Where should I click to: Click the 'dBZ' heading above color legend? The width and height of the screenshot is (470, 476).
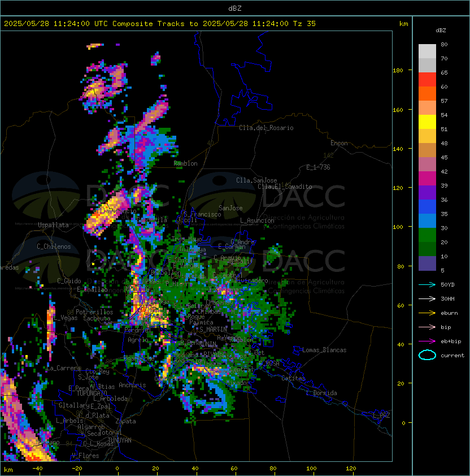(x=441, y=31)
